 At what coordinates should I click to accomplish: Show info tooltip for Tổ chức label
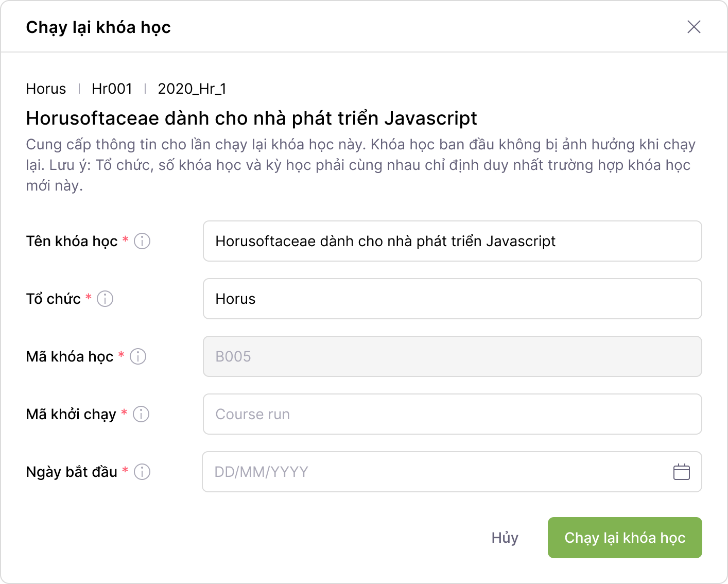click(x=105, y=299)
